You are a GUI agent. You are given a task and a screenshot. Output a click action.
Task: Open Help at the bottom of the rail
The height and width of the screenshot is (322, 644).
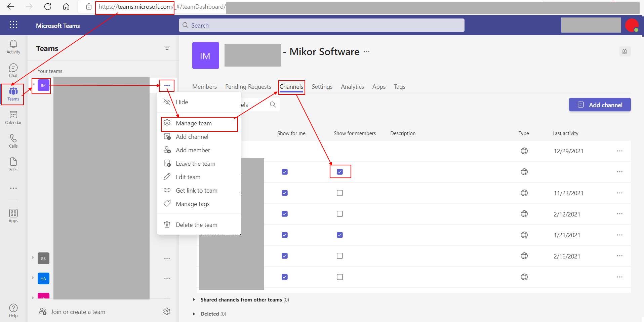[x=13, y=311]
